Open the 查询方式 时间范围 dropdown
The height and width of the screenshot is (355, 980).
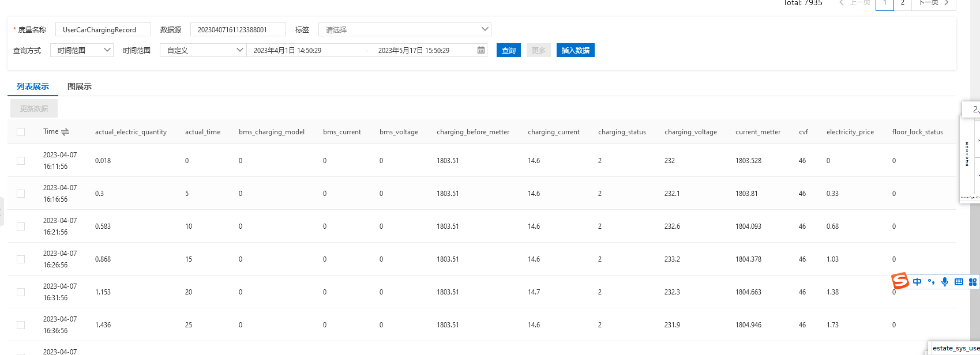coord(82,50)
